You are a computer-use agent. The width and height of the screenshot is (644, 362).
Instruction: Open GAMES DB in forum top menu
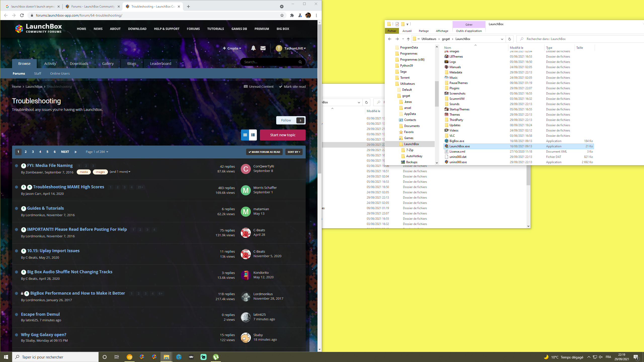coord(239,29)
